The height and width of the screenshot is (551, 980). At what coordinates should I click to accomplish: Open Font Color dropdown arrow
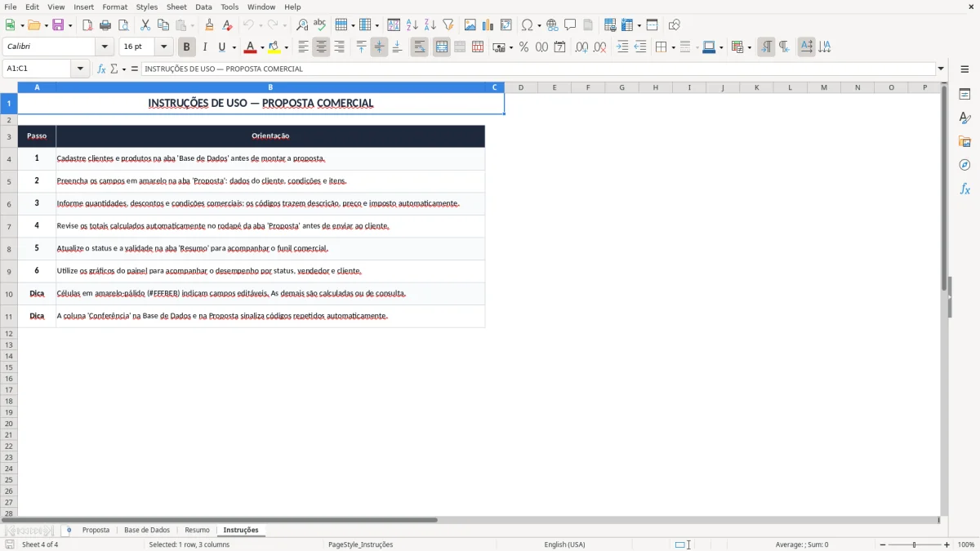[262, 47]
